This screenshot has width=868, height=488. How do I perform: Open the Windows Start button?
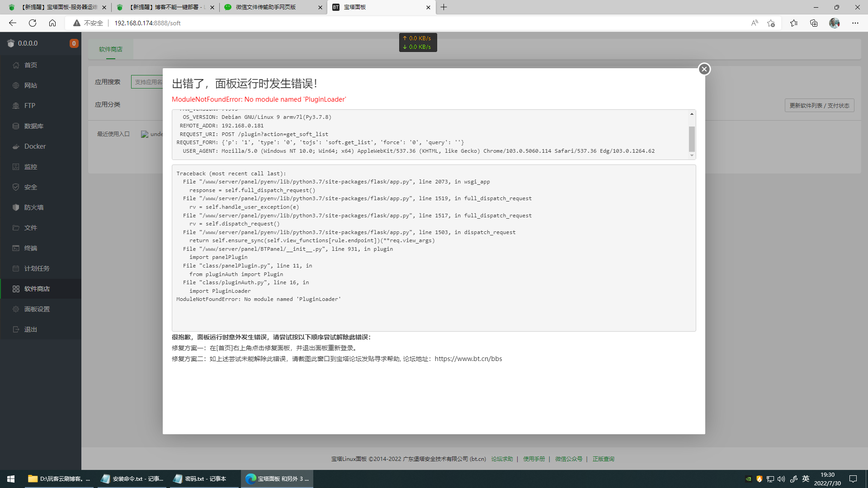pyautogui.click(x=11, y=479)
